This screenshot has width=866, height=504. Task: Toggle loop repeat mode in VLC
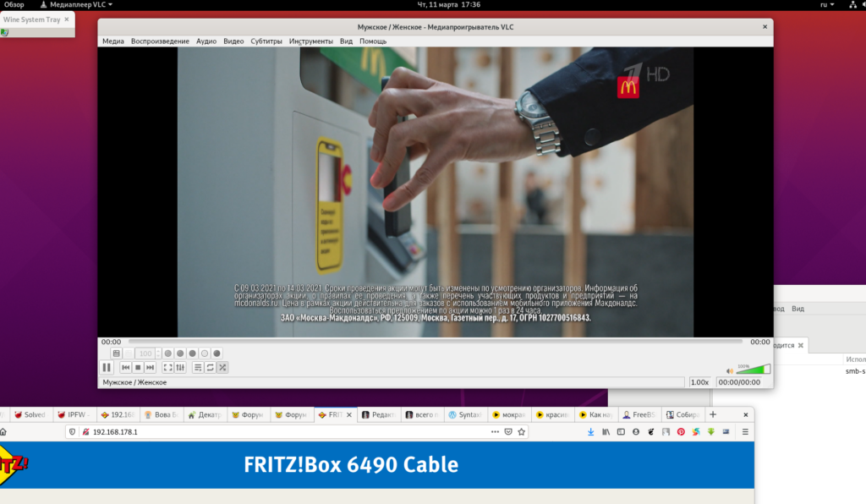(x=210, y=367)
